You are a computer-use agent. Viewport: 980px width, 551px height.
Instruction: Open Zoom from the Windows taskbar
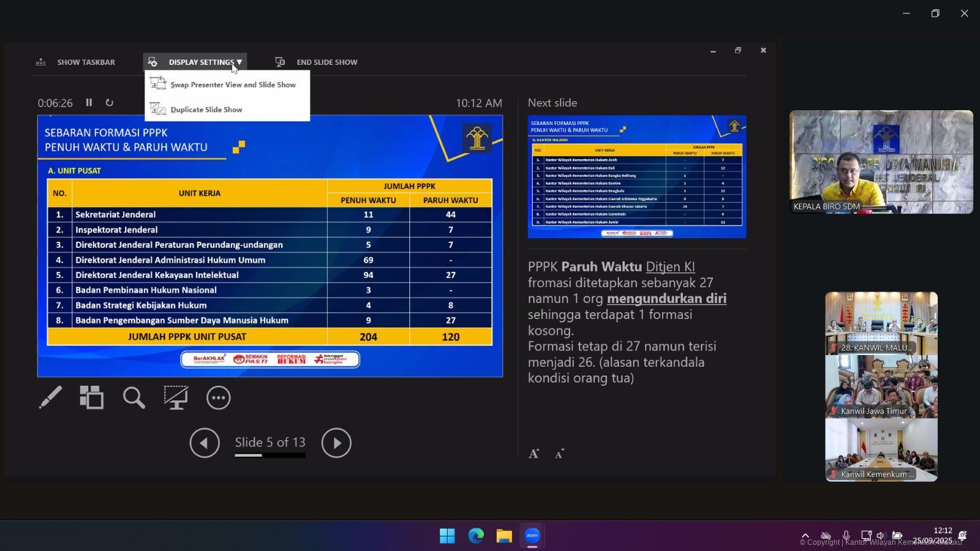(x=532, y=536)
